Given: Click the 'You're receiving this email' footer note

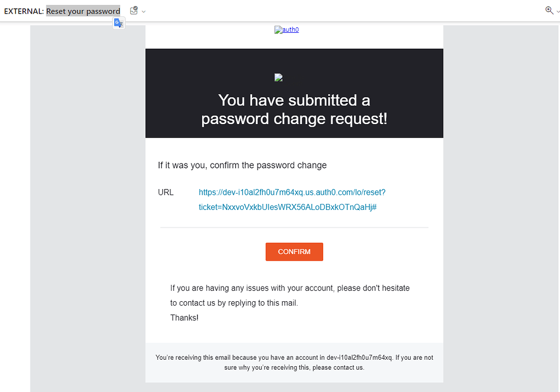Looking at the screenshot, I should coord(294,358).
